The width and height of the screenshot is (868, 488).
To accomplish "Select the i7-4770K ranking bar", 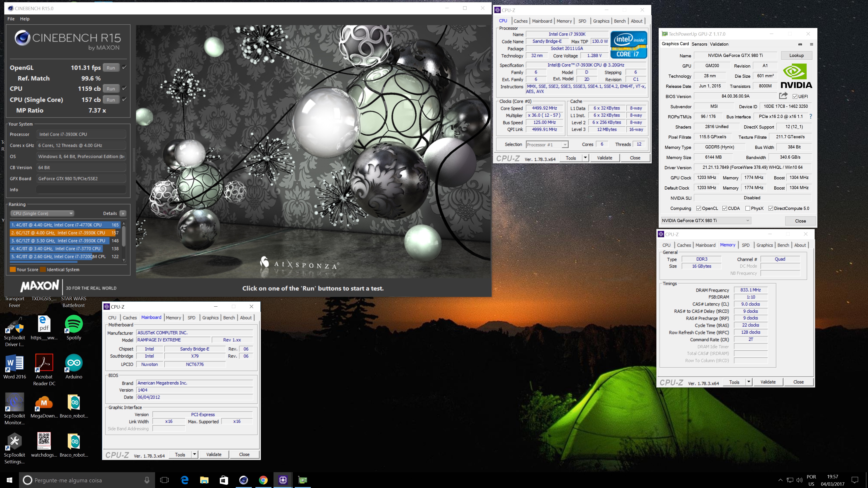I will tap(65, 225).
